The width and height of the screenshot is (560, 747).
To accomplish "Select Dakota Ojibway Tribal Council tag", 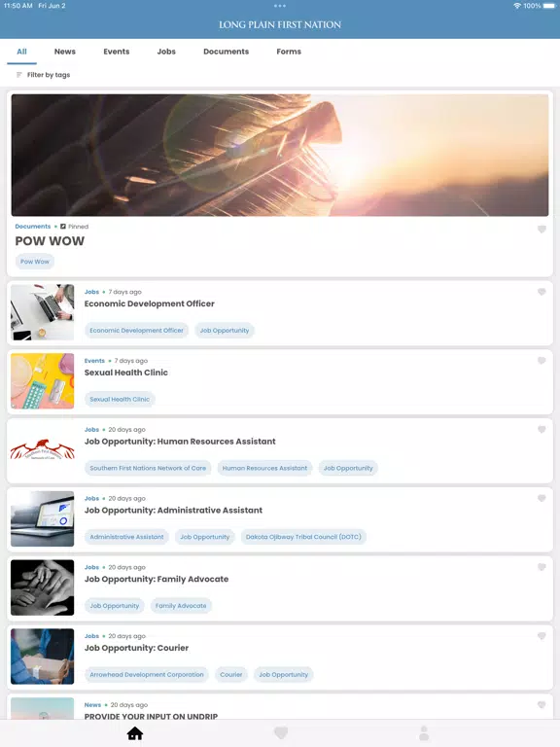I will pos(303,537).
